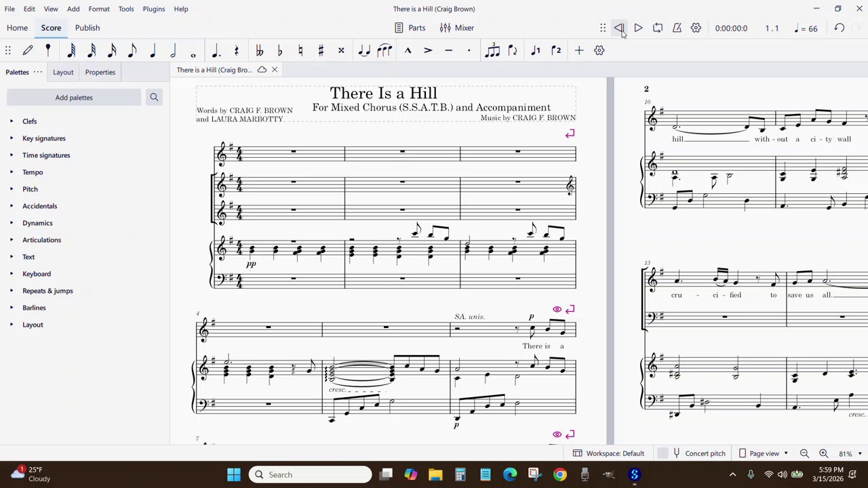The height and width of the screenshot is (488, 868).
Task: Apply the natural accidental
Action: [x=300, y=50]
